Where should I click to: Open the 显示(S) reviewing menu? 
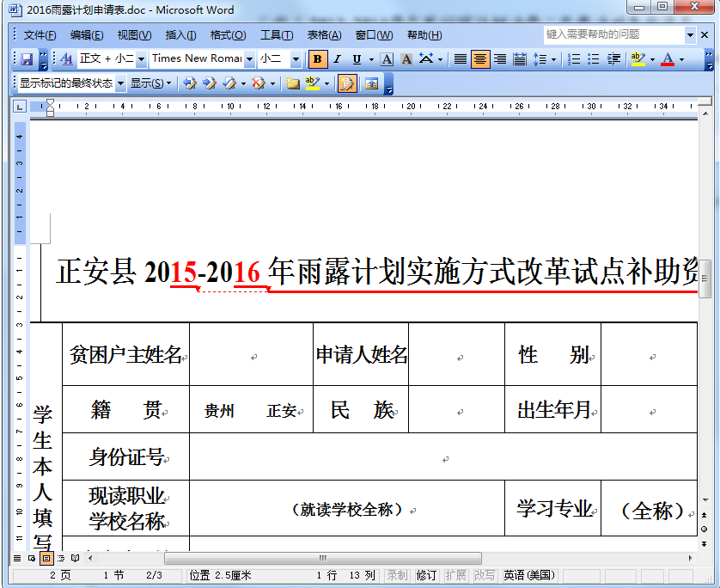tap(149, 83)
